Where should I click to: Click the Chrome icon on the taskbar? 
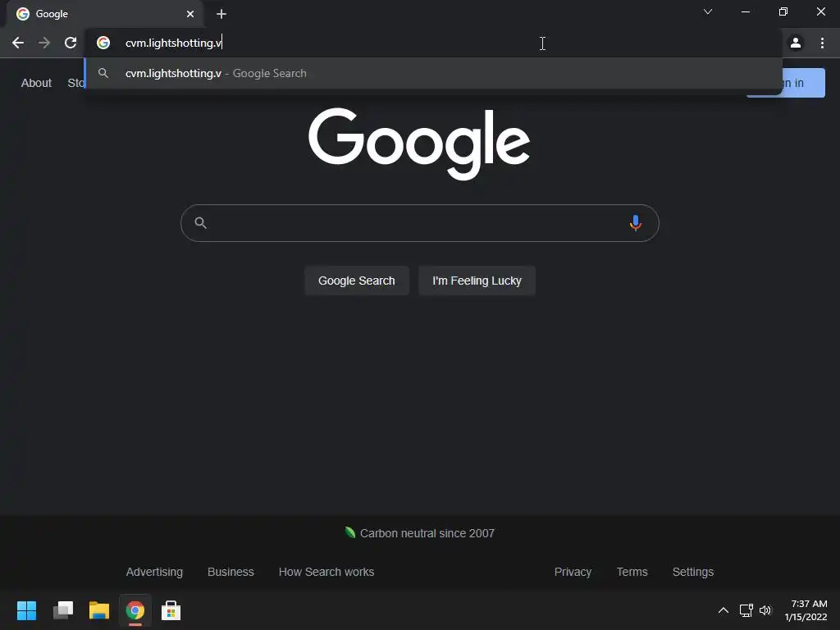click(135, 610)
